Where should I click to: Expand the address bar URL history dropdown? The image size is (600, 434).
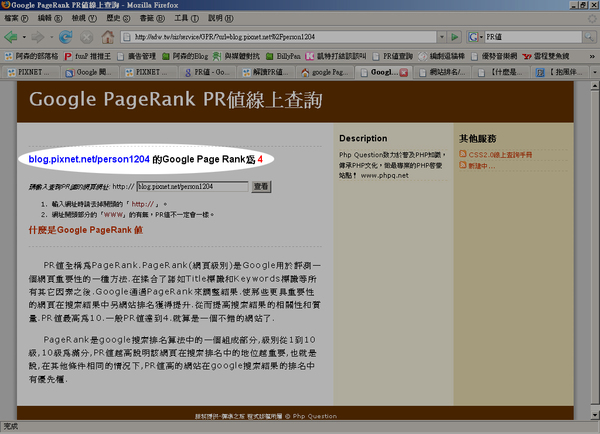click(442, 37)
